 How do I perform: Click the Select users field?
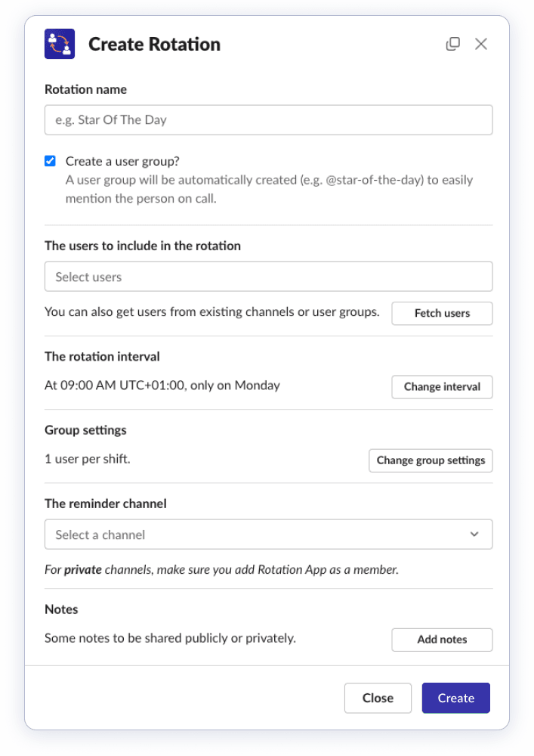(268, 276)
